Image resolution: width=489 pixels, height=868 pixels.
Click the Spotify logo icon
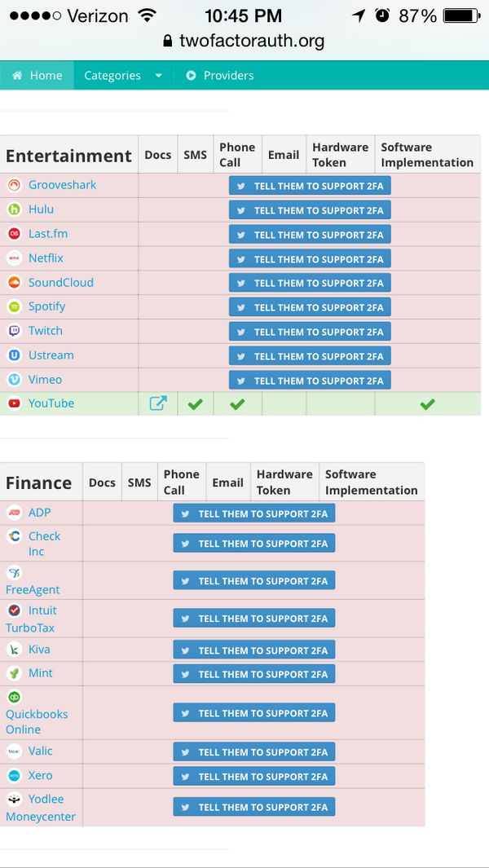14,306
